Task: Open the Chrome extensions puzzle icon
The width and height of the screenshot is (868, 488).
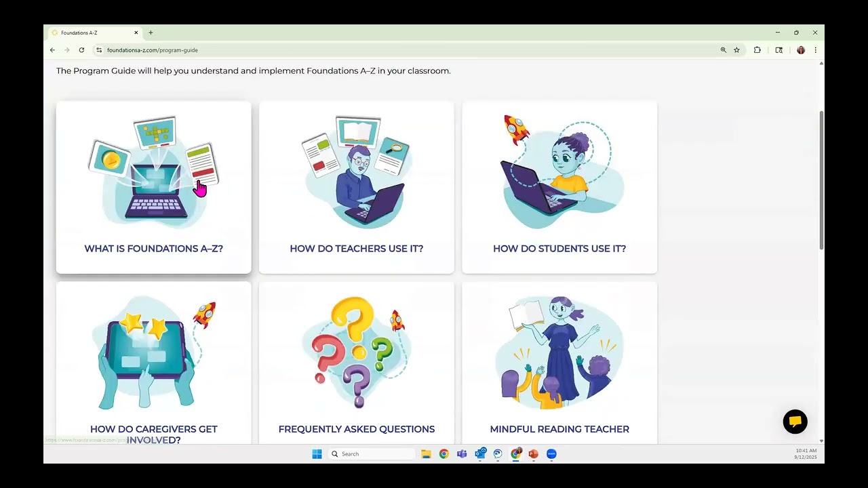Action: click(757, 50)
